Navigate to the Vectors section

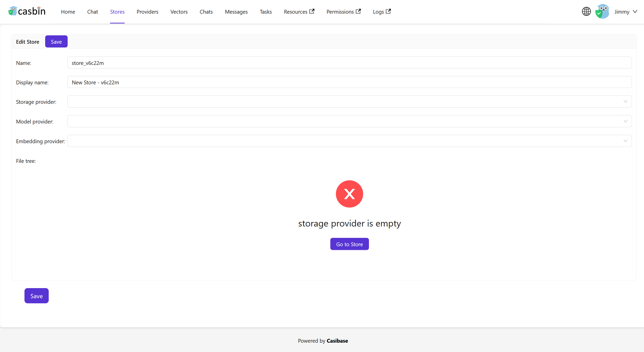pos(179,12)
